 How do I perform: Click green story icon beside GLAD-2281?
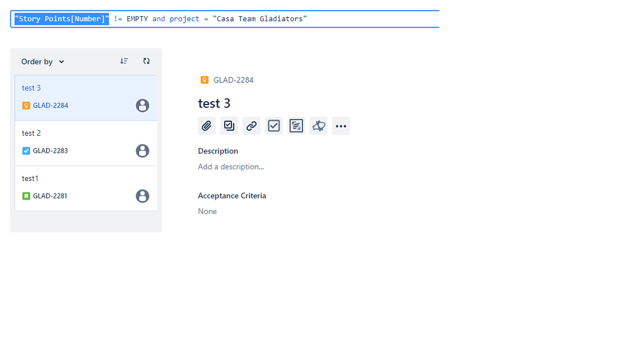point(26,196)
